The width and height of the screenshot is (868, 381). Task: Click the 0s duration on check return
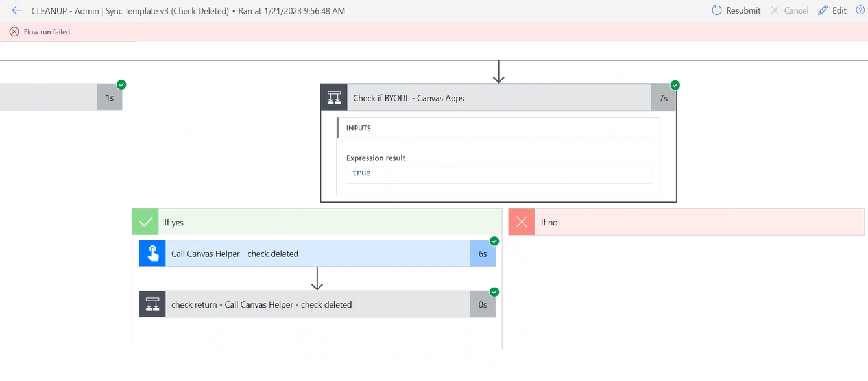[483, 304]
